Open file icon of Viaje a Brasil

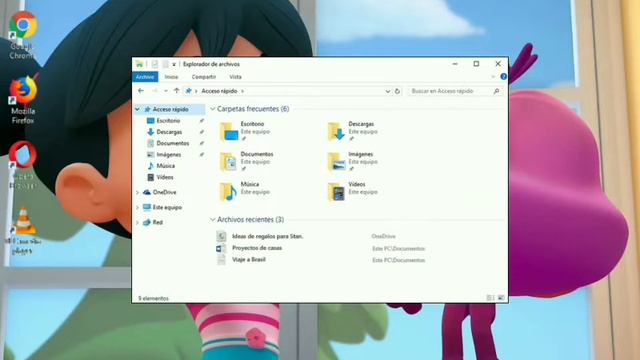[x=221, y=260]
